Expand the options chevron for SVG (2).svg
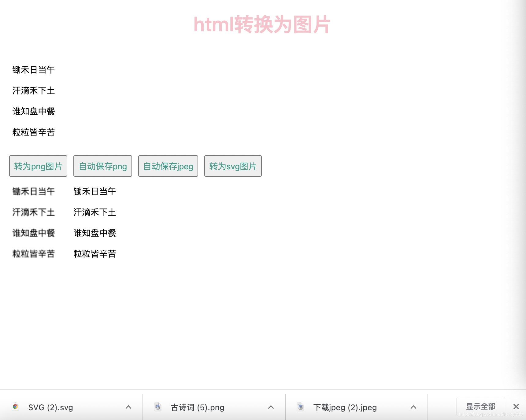The image size is (526, 420). coord(128,407)
